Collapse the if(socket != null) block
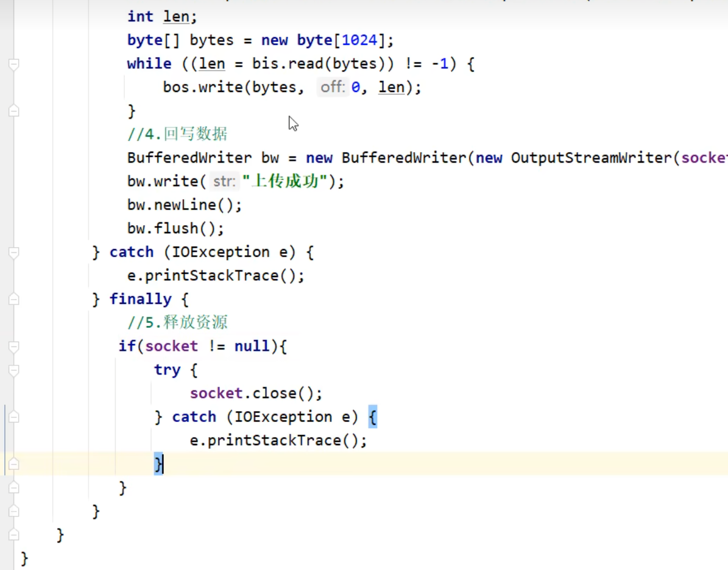 [x=13, y=347]
